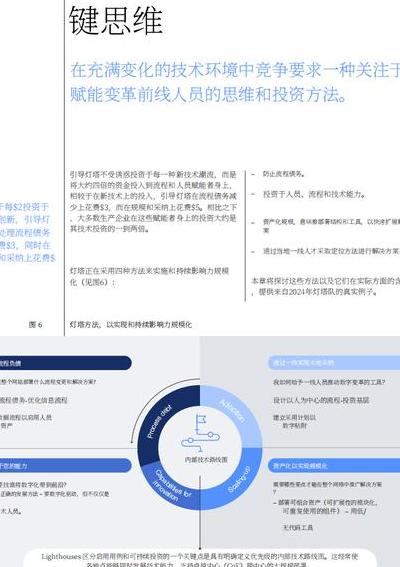Click the light blue header bar at upper right

(x=334, y=363)
